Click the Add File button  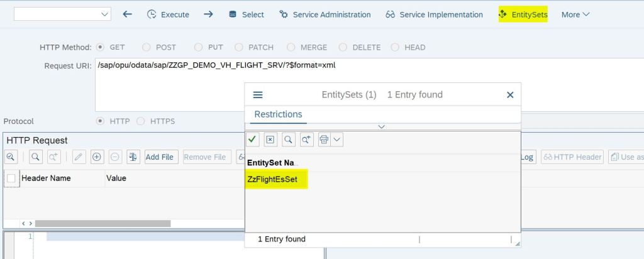(160, 157)
